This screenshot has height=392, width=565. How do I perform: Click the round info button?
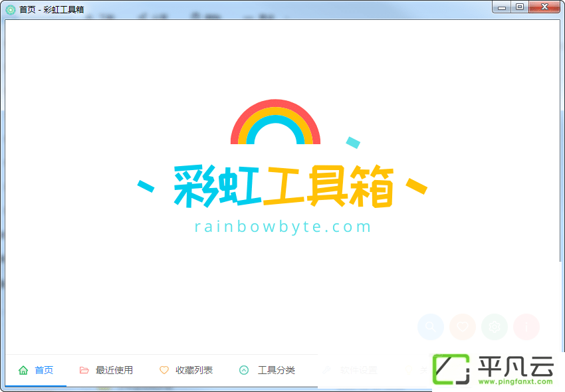tap(526, 327)
